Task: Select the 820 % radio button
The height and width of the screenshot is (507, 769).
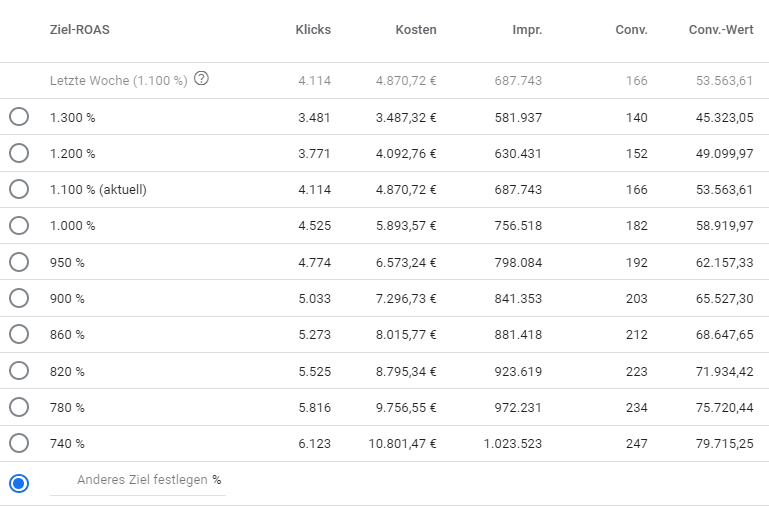Action: pos(19,371)
